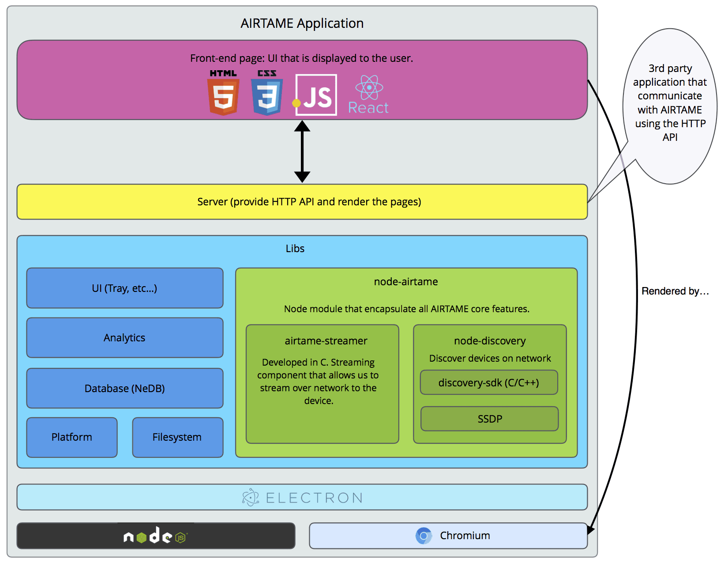Click the Node.js logo
Image resolution: width=728 pixels, height=563 pixels.
155,536
